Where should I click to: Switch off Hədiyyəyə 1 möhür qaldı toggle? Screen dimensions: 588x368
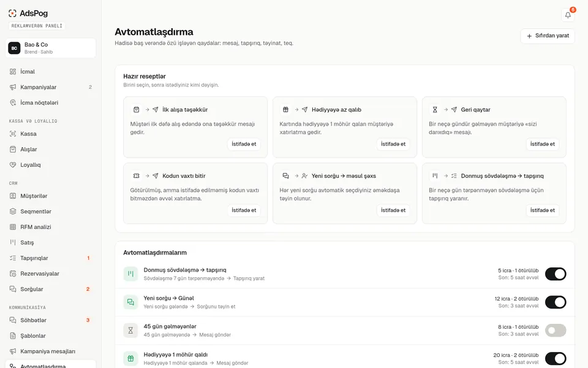(556, 359)
